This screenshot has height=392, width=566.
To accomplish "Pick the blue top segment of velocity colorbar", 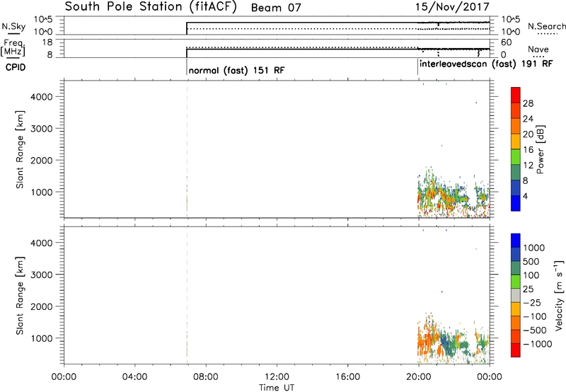I will (x=516, y=241).
